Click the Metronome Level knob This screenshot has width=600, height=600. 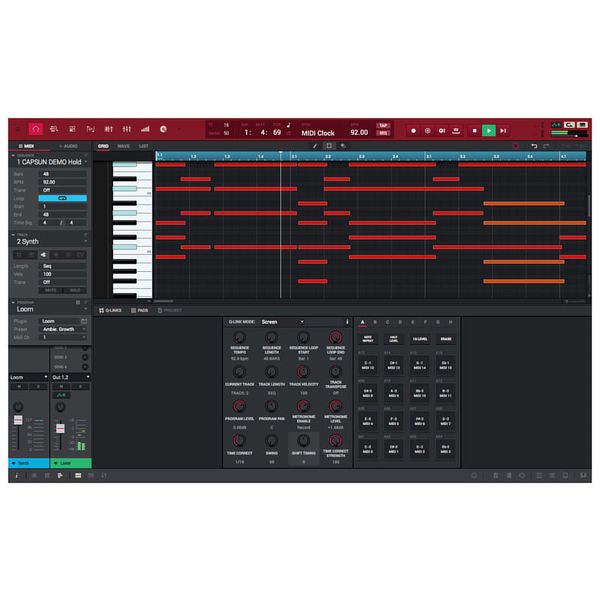(x=336, y=406)
